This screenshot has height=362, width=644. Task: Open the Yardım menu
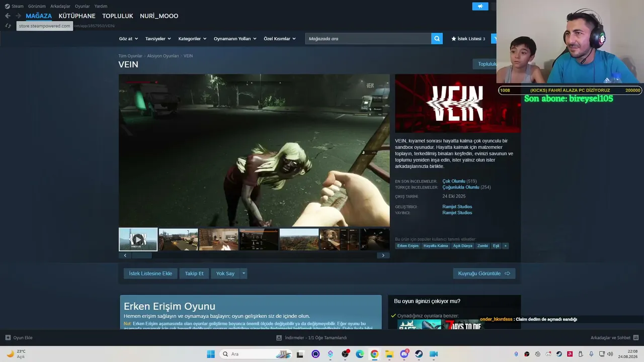(x=101, y=7)
